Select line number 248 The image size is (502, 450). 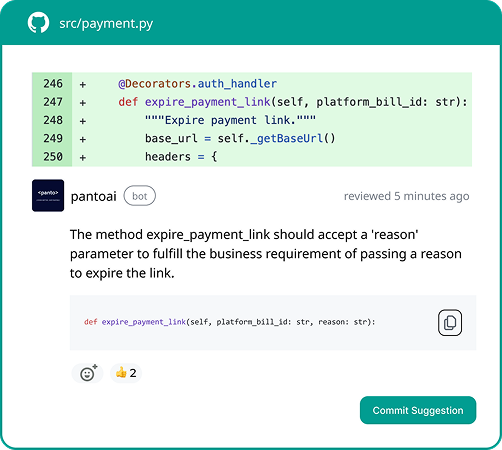pos(53,120)
